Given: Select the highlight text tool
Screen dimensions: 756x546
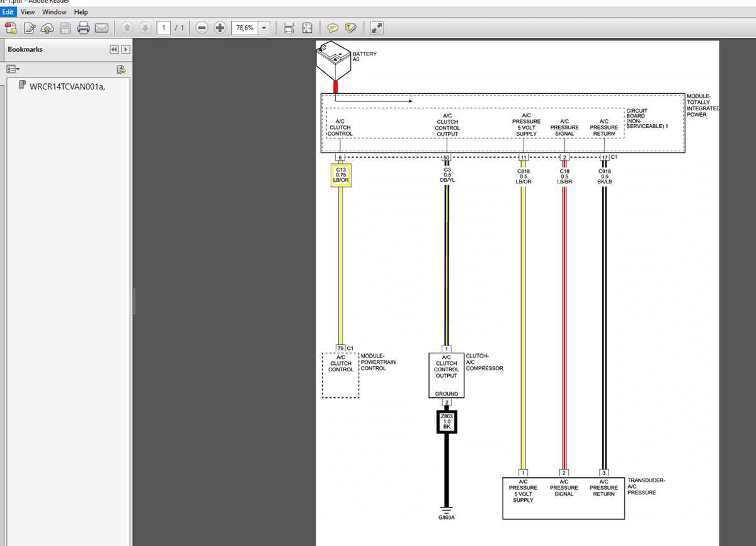Looking at the screenshot, I should click(351, 28).
